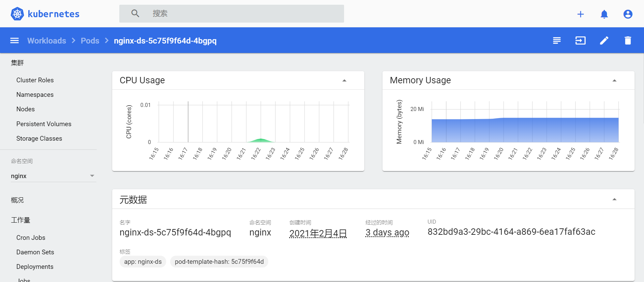This screenshot has height=282, width=644.
Task: Edit the pod with pencil icon
Action: coord(604,40)
